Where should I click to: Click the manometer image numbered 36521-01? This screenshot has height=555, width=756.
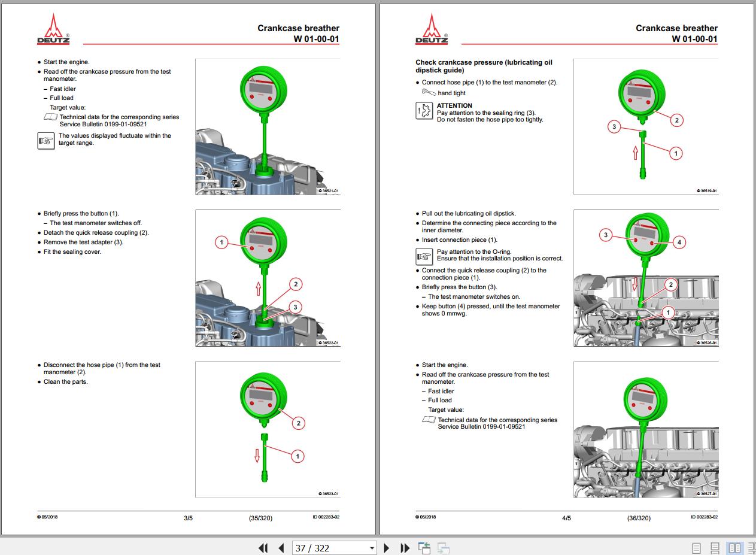268,126
